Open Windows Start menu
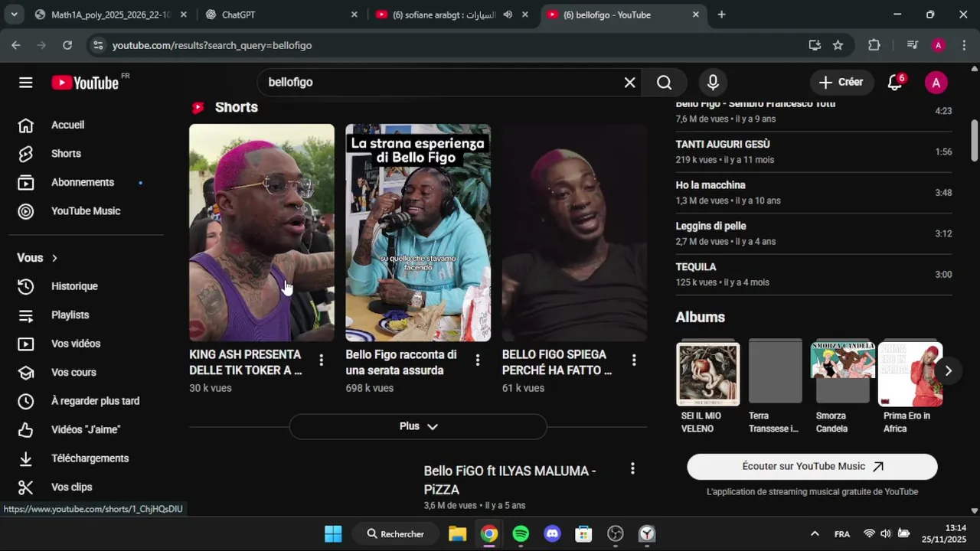980x551 pixels. (333, 533)
